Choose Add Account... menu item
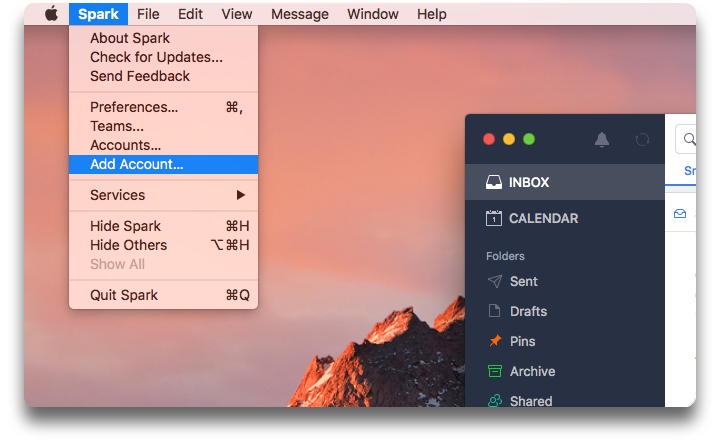The image size is (720, 440). pyautogui.click(x=163, y=164)
